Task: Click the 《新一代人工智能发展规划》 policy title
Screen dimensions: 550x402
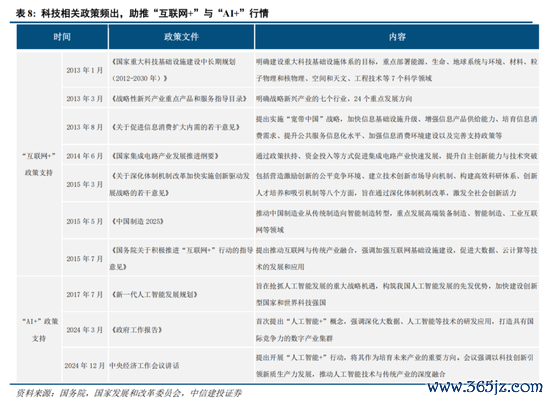Action: click(154, 294)
